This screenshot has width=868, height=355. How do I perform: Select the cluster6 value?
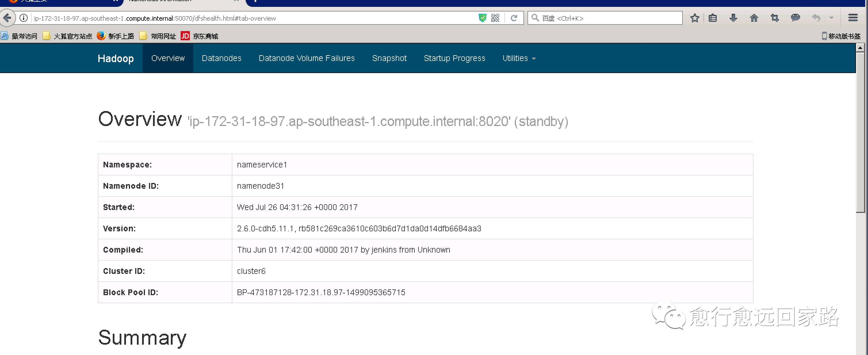pos(251,271)
